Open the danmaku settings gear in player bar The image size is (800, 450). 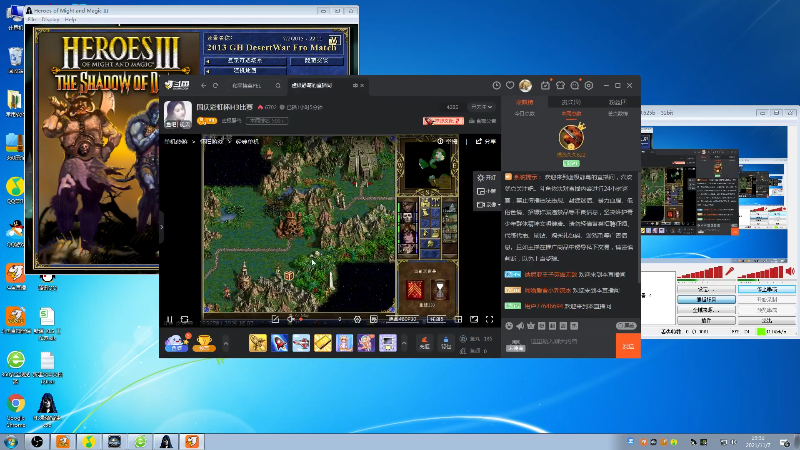pyautogui.click(x=357, y=319)
